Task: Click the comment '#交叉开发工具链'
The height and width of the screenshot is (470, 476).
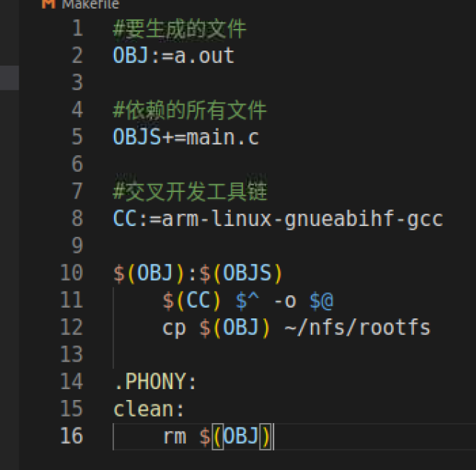Action: coord(190,192)
